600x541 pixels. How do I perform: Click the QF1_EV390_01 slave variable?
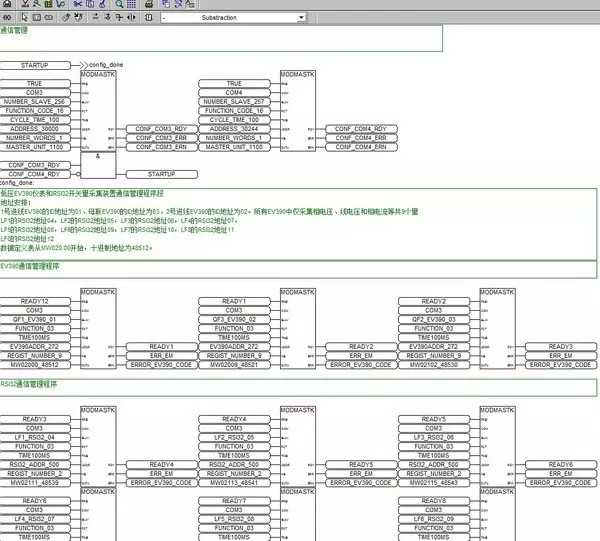[x=35, y=320]
